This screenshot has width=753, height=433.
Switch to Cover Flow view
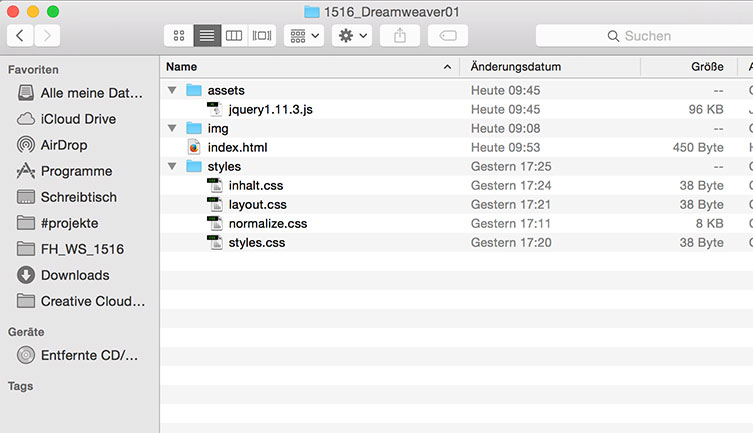pyautogui.click(x=262, y=35)
